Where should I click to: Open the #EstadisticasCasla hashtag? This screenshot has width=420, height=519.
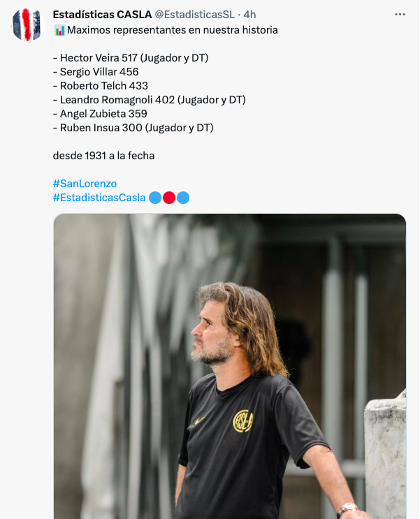coord(99,198)
